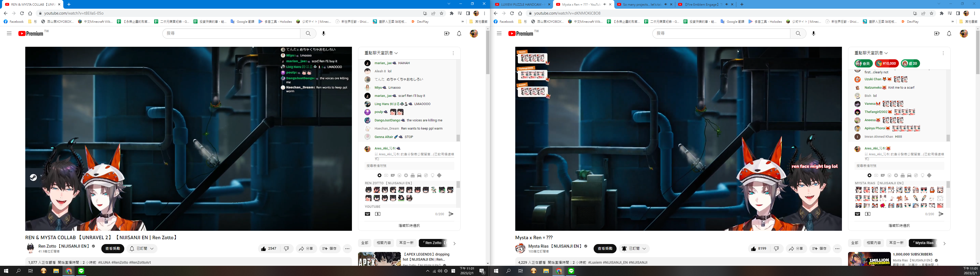
Task: Select the car emoji category in Ren Zotto chat
Action: (x=419, y=175)
